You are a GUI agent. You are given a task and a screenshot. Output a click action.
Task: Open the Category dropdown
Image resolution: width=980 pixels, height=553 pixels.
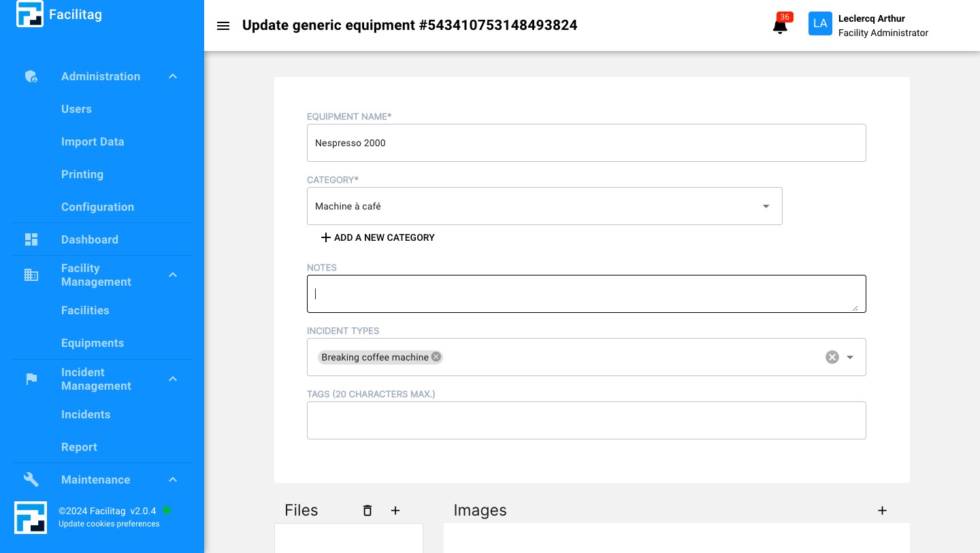pos(766,206)
